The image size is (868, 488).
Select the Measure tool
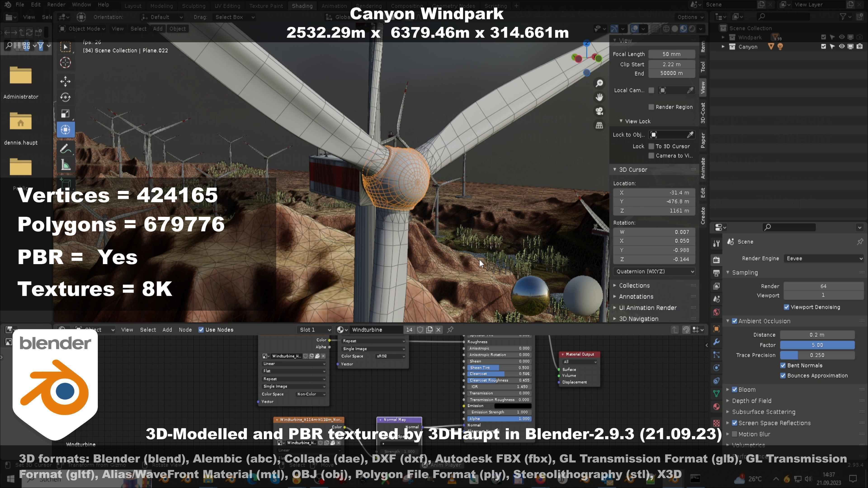[65, 165]
